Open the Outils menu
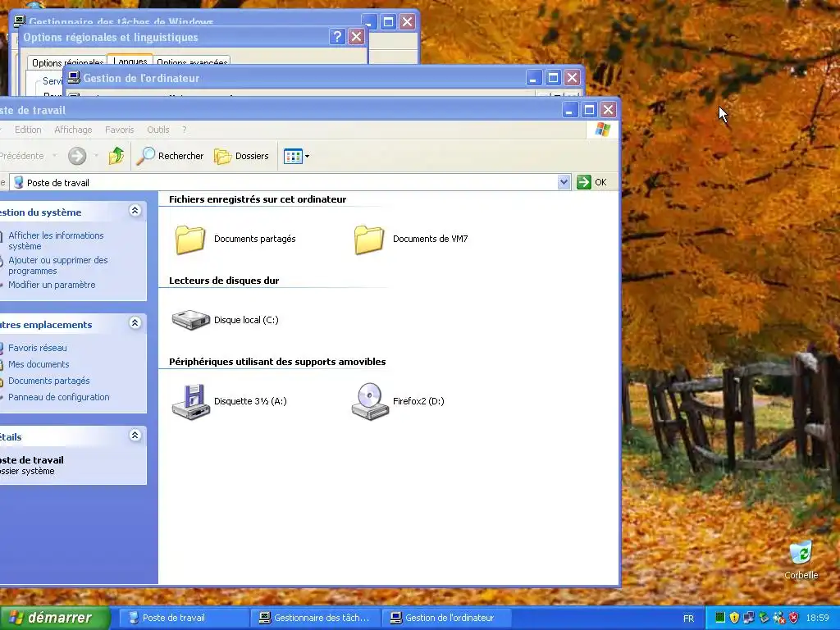This screenshot has width=840, height=630. (x=158, y=130)
